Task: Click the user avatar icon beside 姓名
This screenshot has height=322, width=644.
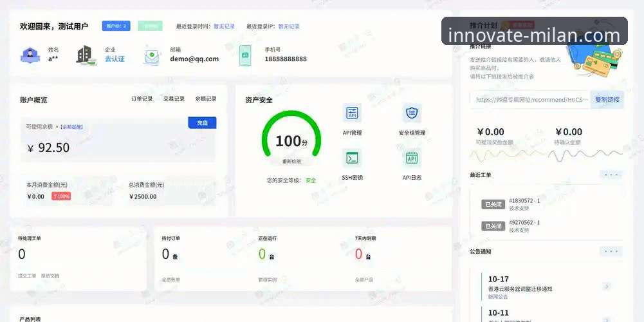Action: [30, 55]
